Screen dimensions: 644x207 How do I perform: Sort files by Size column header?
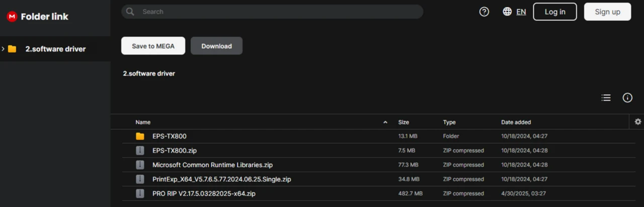pos(404,122)
